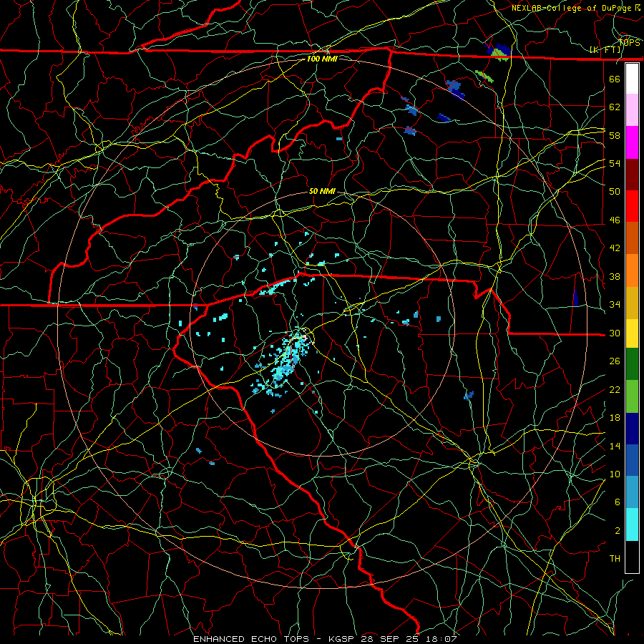Click the 6 value on the scale
This screenshot has height=644, width=644.
pos(618,502)
